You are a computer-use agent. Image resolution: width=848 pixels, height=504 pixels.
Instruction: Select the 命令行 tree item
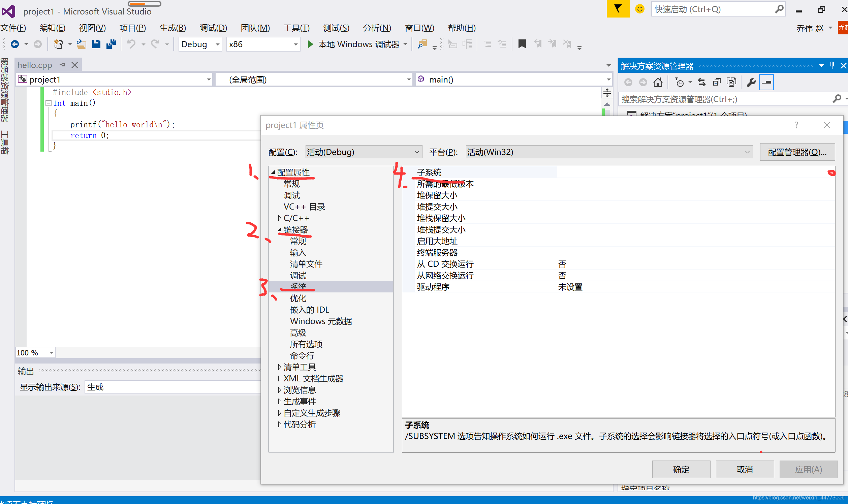(302, 355)
